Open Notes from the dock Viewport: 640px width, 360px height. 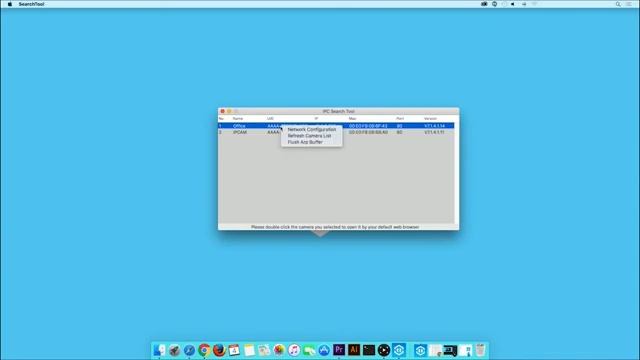pos(249,350)
